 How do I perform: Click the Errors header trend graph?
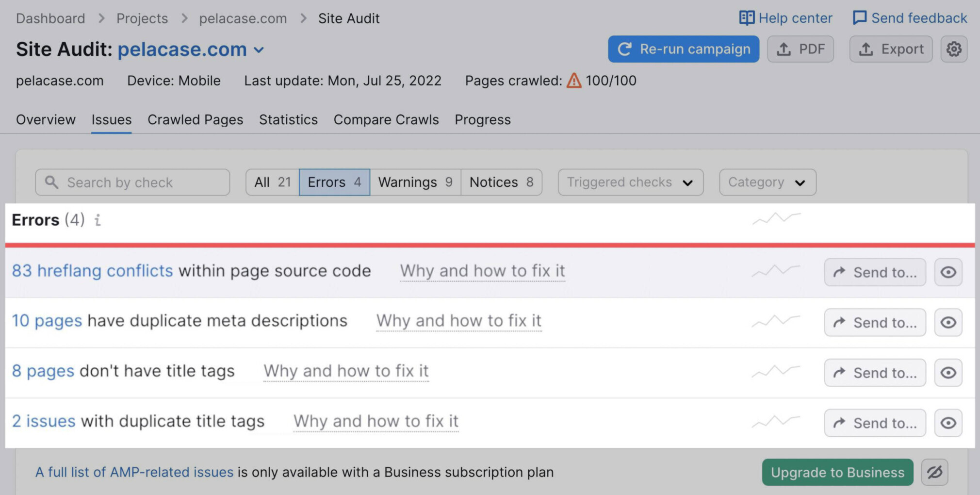coord(776,219)
